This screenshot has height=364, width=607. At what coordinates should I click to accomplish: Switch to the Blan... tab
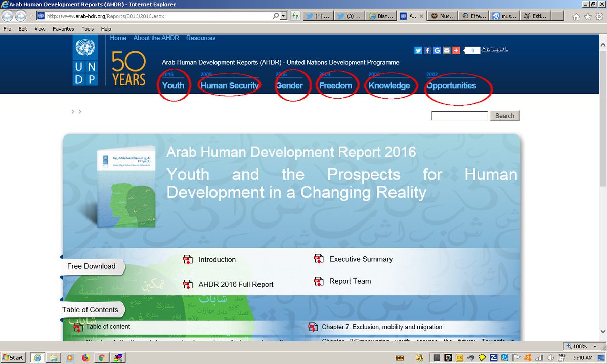[x=380, y=16]
